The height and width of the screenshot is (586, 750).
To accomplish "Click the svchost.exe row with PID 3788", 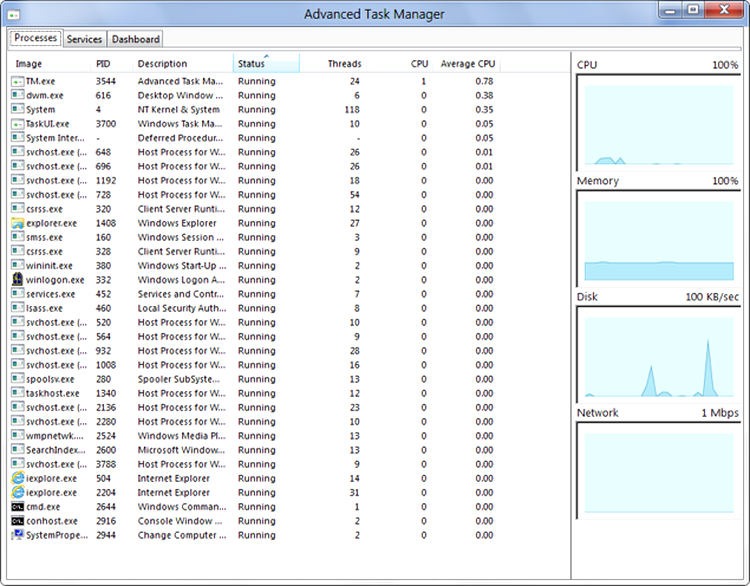I will click(x=254, y=464).
